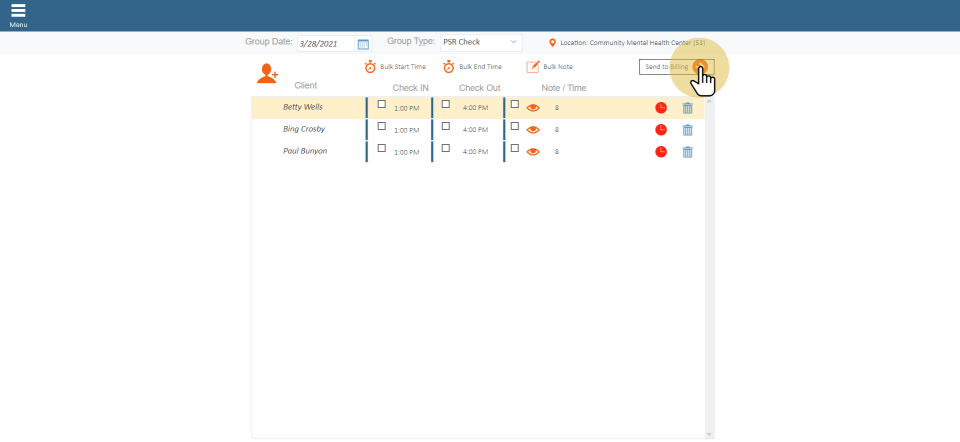Tick Check Out checkbox for Bing Crosby

pos(446,126)
